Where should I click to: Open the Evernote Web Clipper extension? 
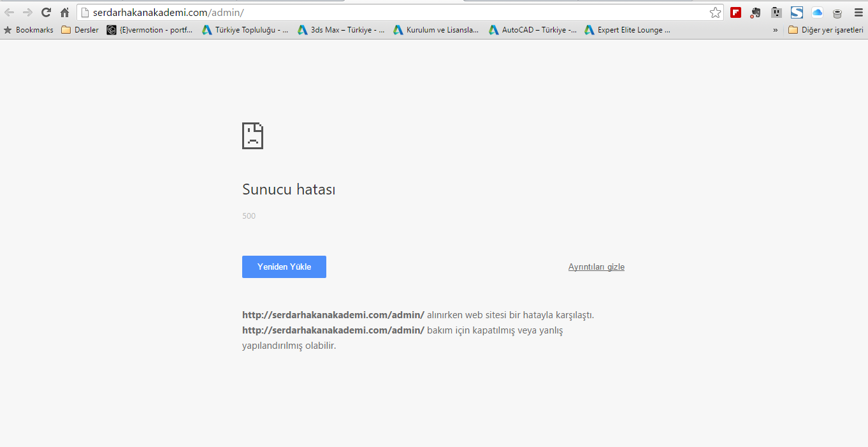[x=756, y=12]
